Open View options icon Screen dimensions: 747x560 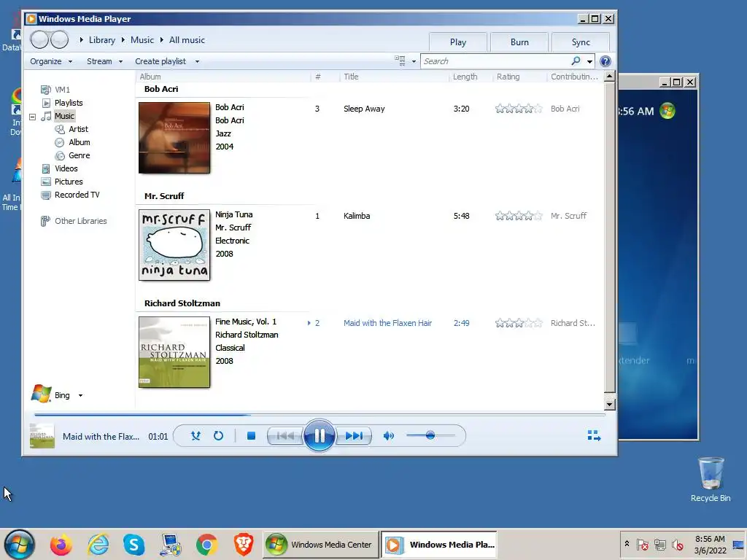[400, 61]
